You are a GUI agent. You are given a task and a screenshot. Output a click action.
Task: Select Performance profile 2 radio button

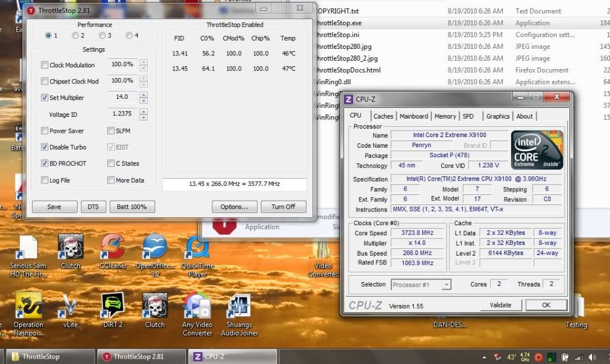(x=75, y=35)
